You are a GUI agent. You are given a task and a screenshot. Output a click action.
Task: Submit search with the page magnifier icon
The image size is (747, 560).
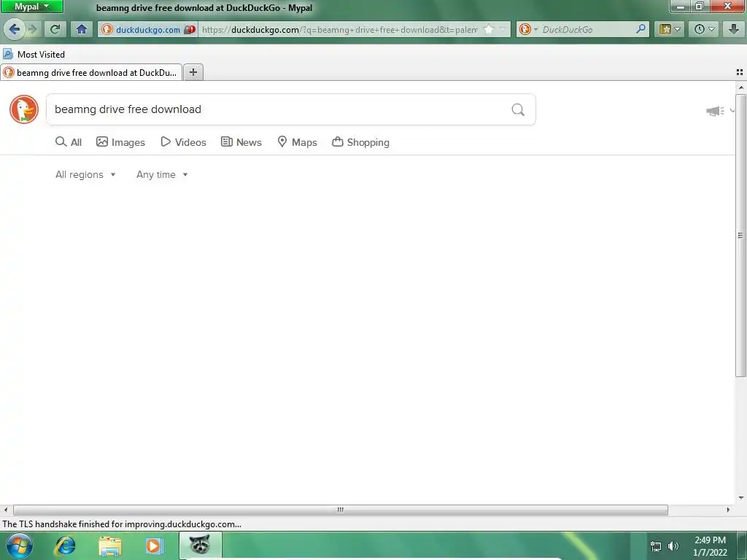(518, 110)
